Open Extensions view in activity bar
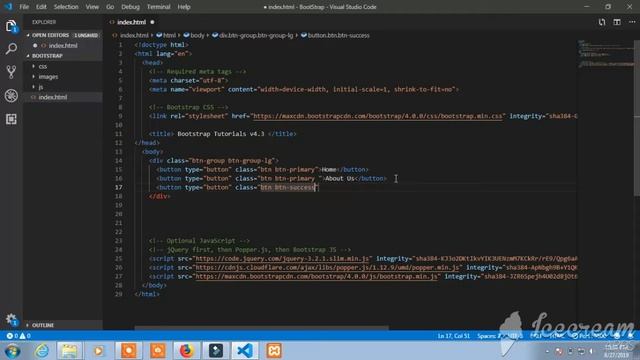Screen dimensions: 640x360 pos(11,119)
